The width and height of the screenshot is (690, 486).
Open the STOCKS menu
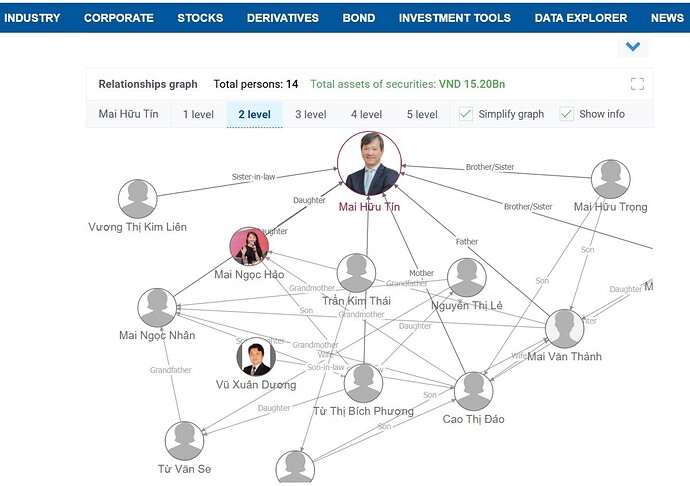[x=200, y=18]
